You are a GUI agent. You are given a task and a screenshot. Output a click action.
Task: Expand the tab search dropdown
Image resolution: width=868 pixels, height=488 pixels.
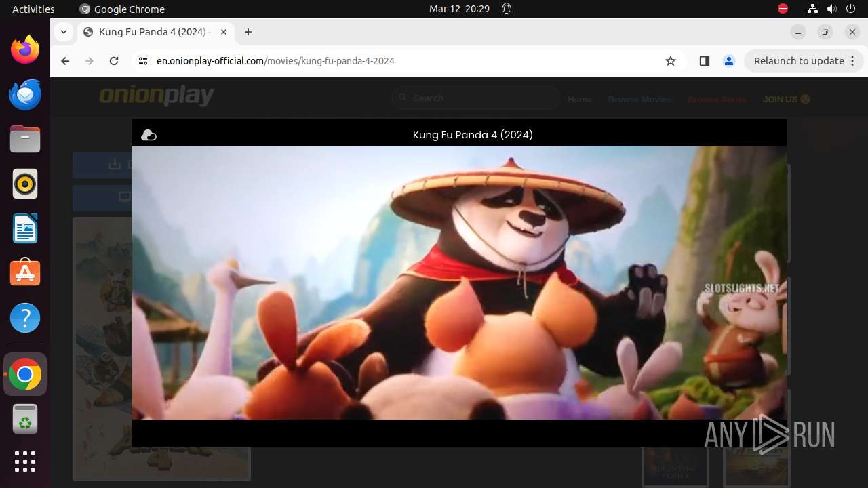[63, 32]
